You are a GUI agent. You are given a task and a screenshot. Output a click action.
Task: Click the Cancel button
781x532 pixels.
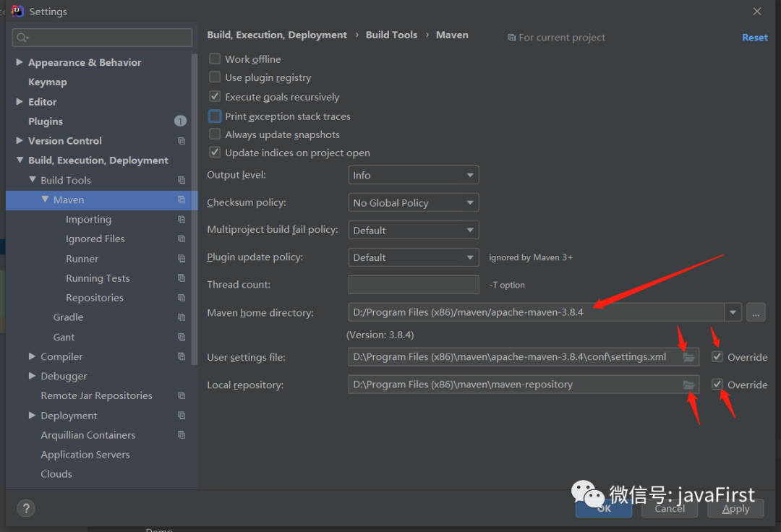670,508
